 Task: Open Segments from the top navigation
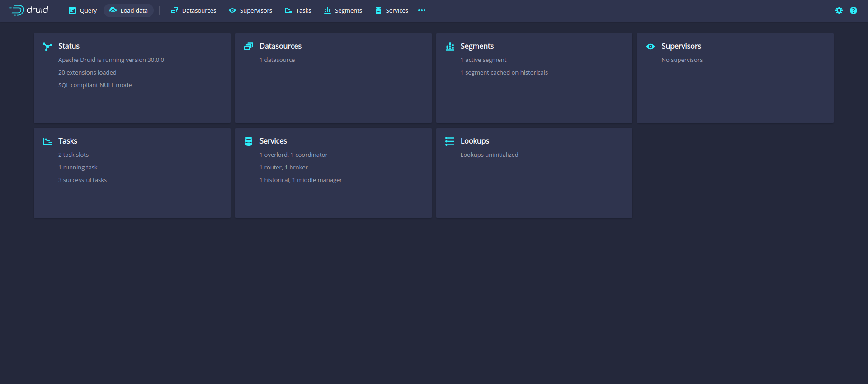(x=343, y=10)
